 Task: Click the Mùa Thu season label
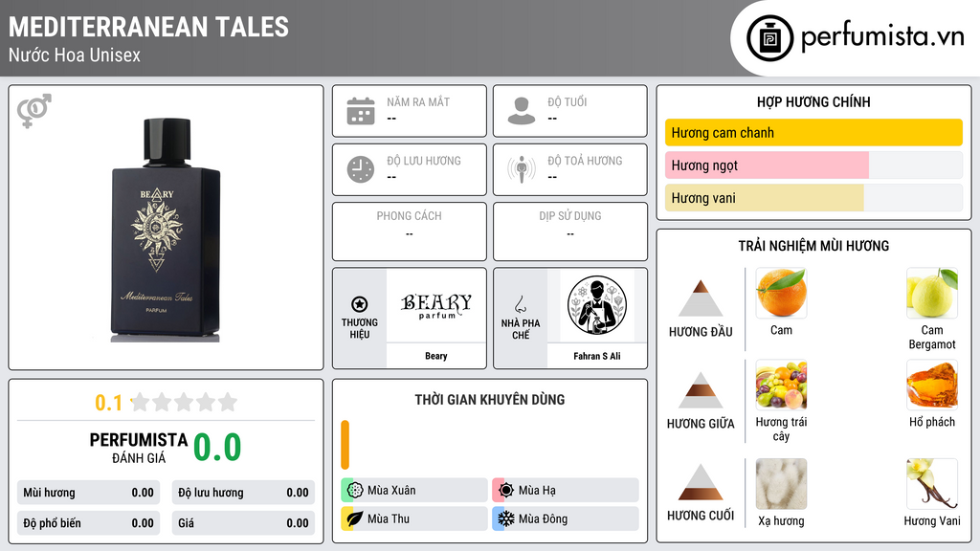point(389,518)
